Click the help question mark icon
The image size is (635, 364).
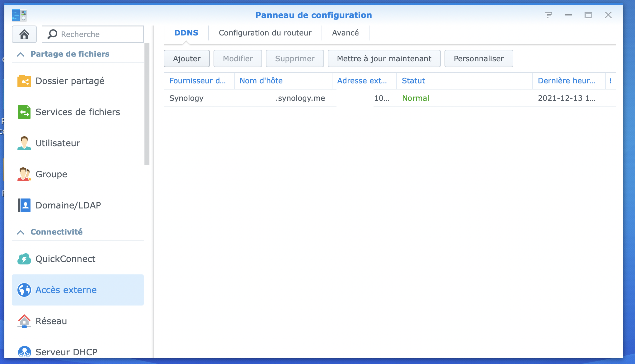(549, 15)
